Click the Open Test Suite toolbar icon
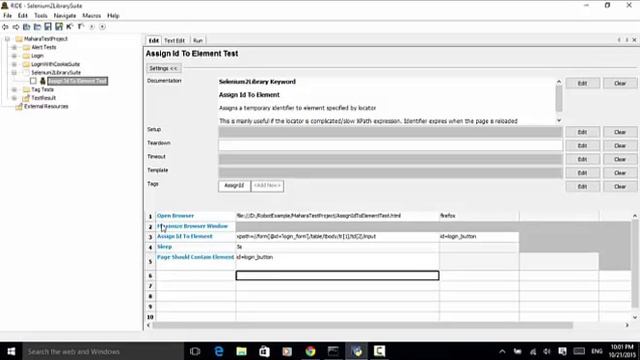 (27, 27)
